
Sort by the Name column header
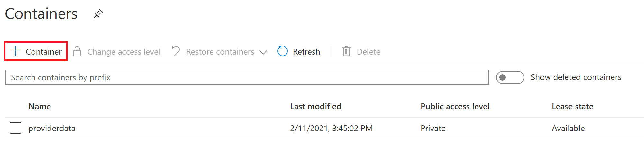[40, 106]
